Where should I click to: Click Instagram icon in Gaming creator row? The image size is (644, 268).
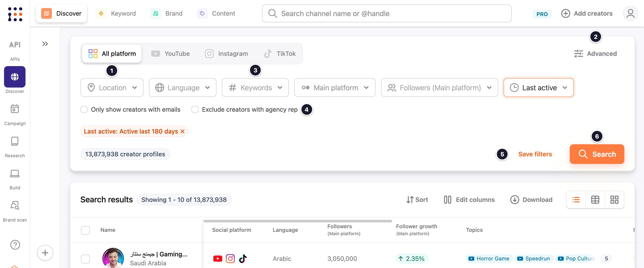230,259
